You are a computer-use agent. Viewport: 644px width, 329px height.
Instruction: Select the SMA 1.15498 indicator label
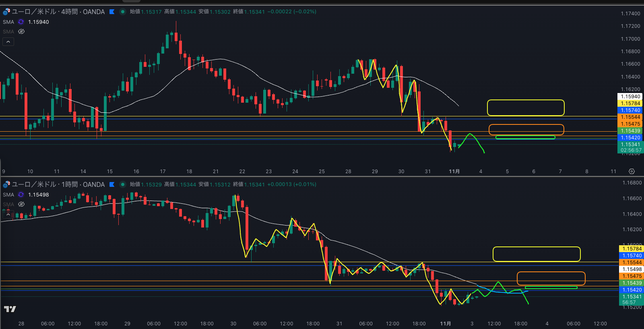point(8,195)
